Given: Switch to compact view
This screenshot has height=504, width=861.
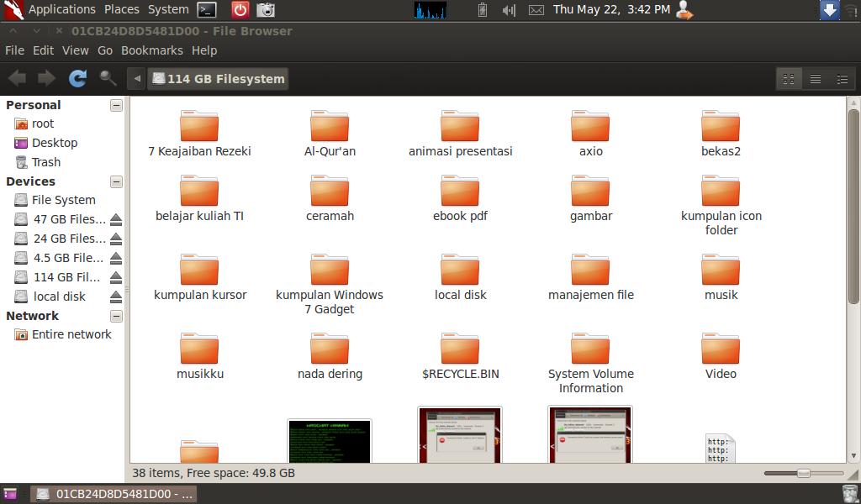Looking at the screenshot, I should (x=843, y=78).
